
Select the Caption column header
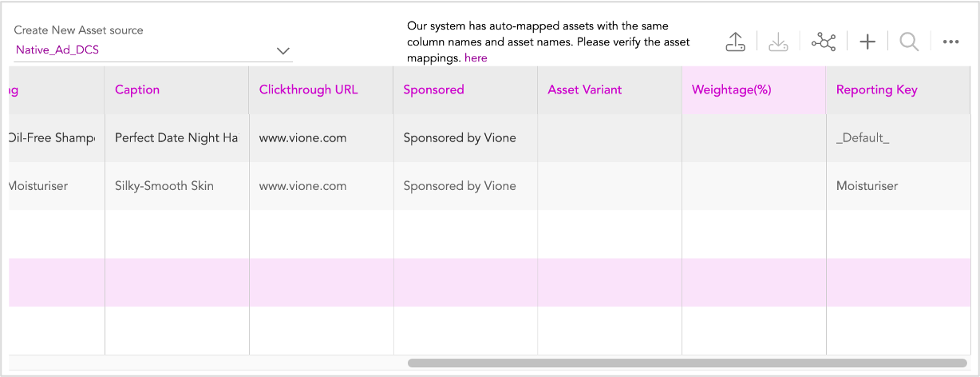click(177, 89)
